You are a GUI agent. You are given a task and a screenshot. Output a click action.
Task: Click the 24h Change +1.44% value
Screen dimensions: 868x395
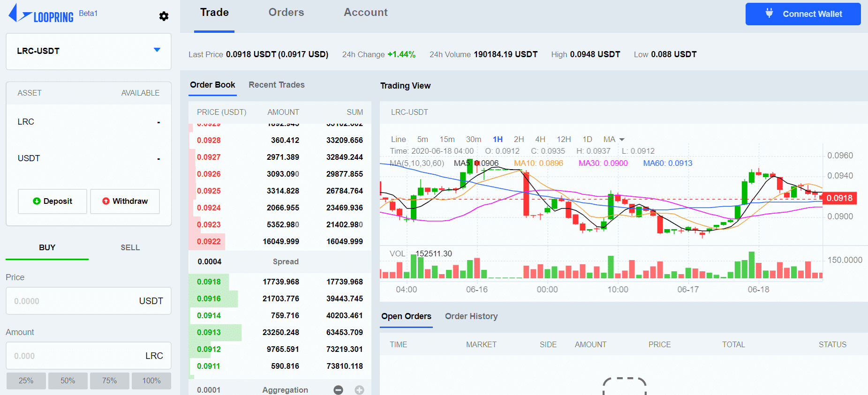click(401, 54)
